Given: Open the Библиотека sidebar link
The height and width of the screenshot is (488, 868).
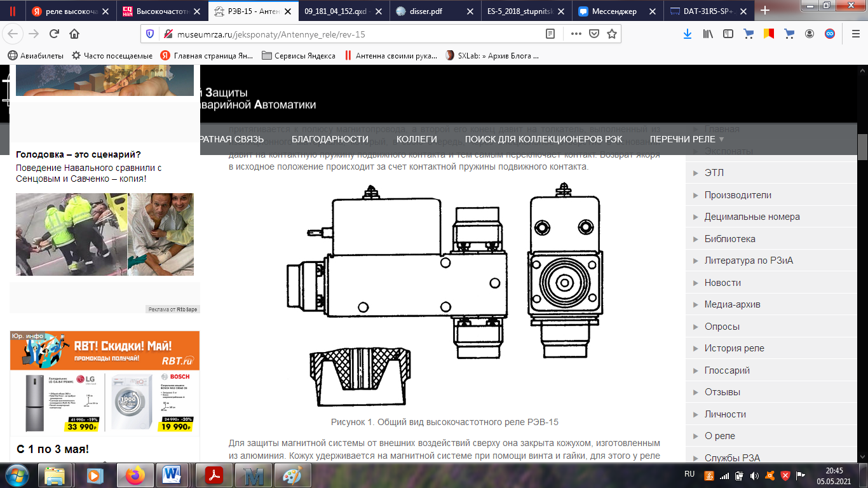Looking at the screenshot, I should click(729, 239).
